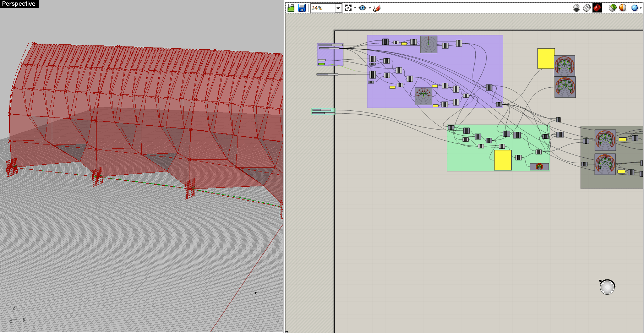644x333 pixels.
Task: Open document preview settings sphere icon
Action: pyautogui.click(x=623, y=8)
